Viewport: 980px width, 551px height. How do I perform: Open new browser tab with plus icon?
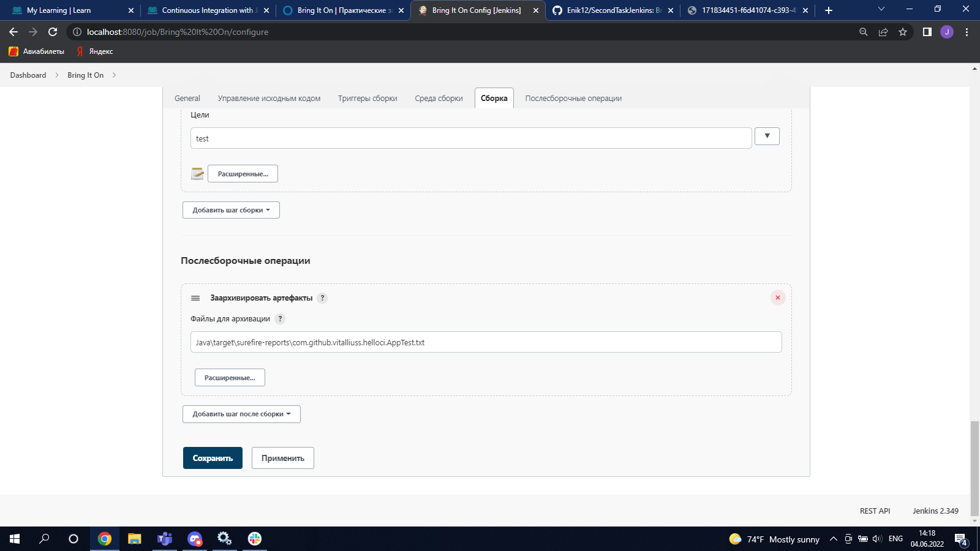point(829,10)
